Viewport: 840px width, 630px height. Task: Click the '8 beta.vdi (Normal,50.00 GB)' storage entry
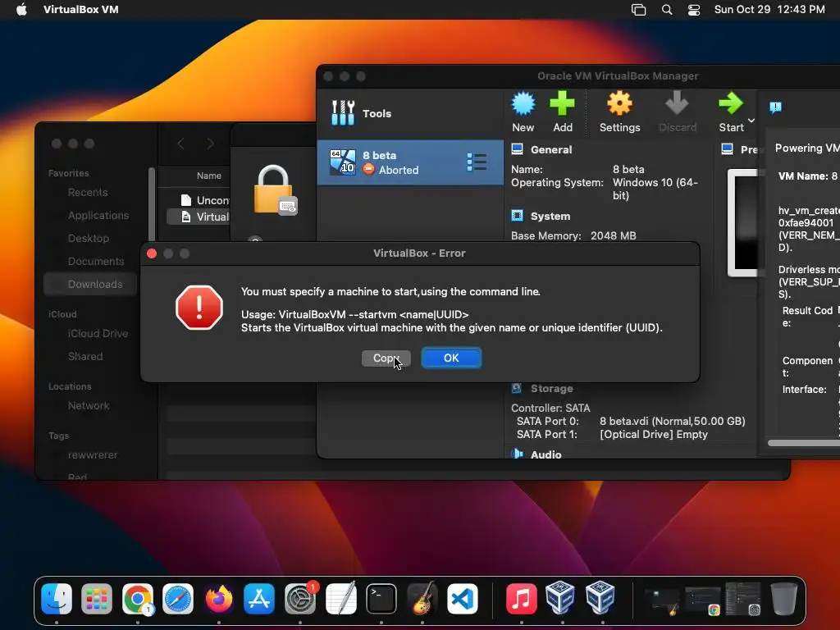(673, 421)
